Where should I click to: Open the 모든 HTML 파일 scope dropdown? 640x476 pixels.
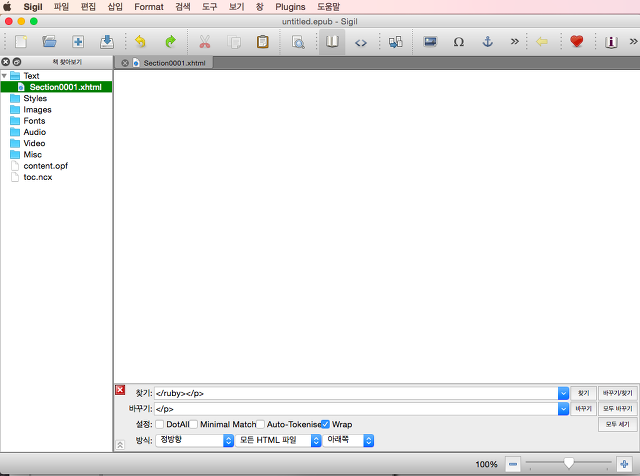point(279,440)
